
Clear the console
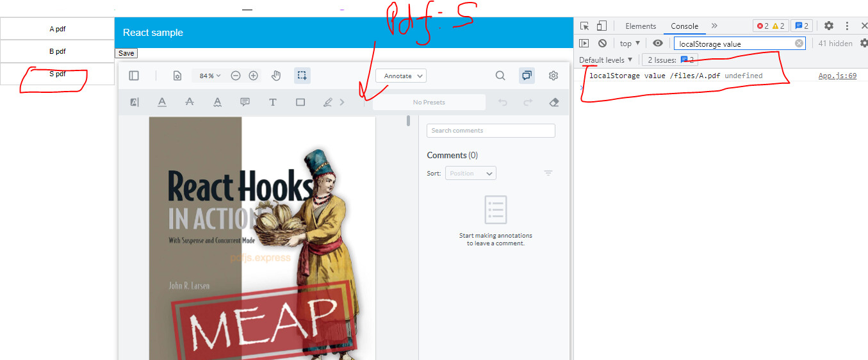point(602,43)
